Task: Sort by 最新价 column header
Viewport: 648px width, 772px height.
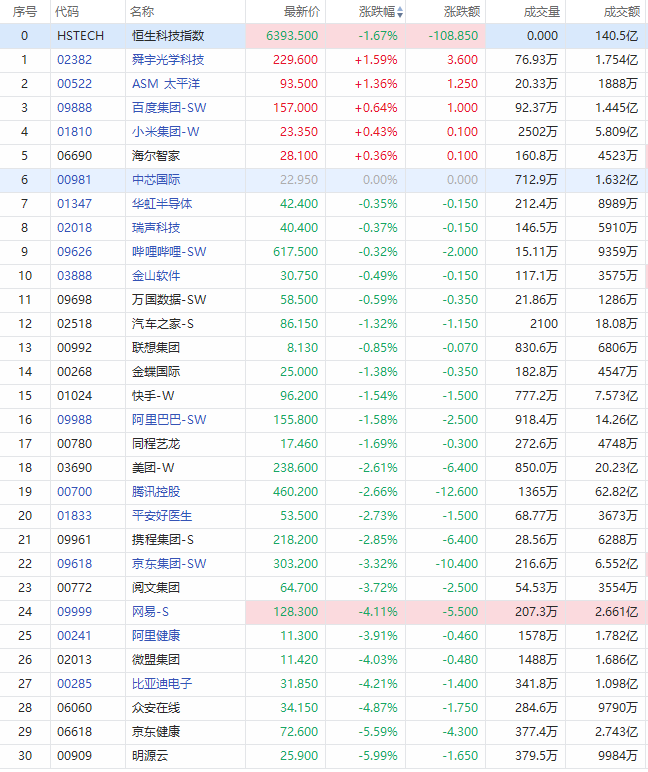Action: [302, 11]
